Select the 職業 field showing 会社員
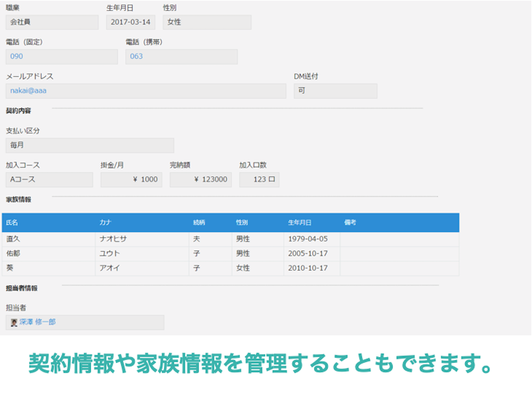Image resolution: width=532 pixels, height=397 pixels. click(52, 22)
